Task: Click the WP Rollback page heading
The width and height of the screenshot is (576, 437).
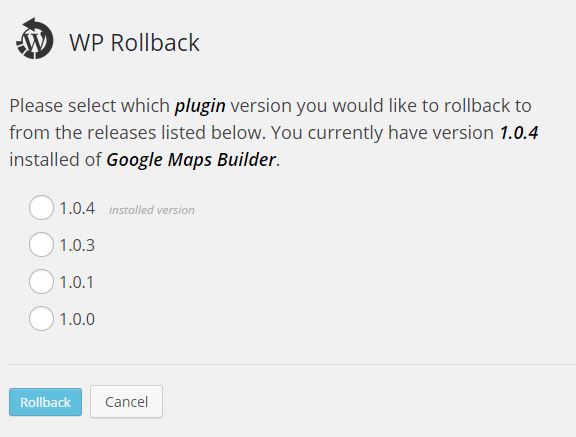Action: [x=134, y=43]
